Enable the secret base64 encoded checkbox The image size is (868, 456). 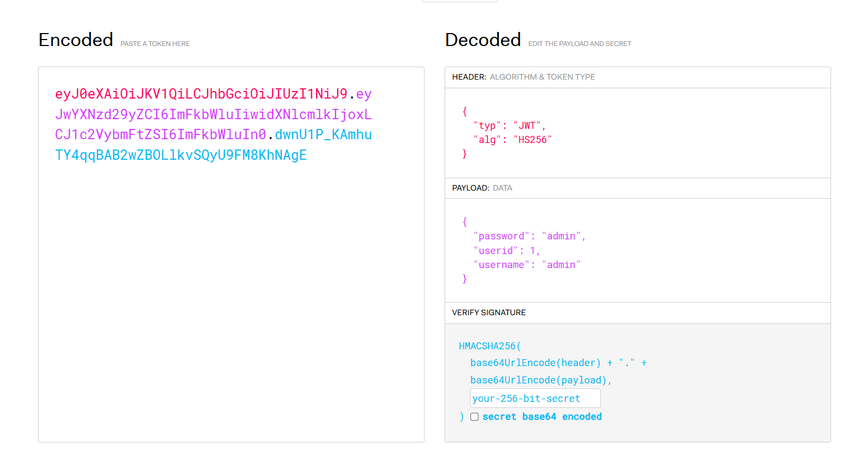click(x=474, y=416)
